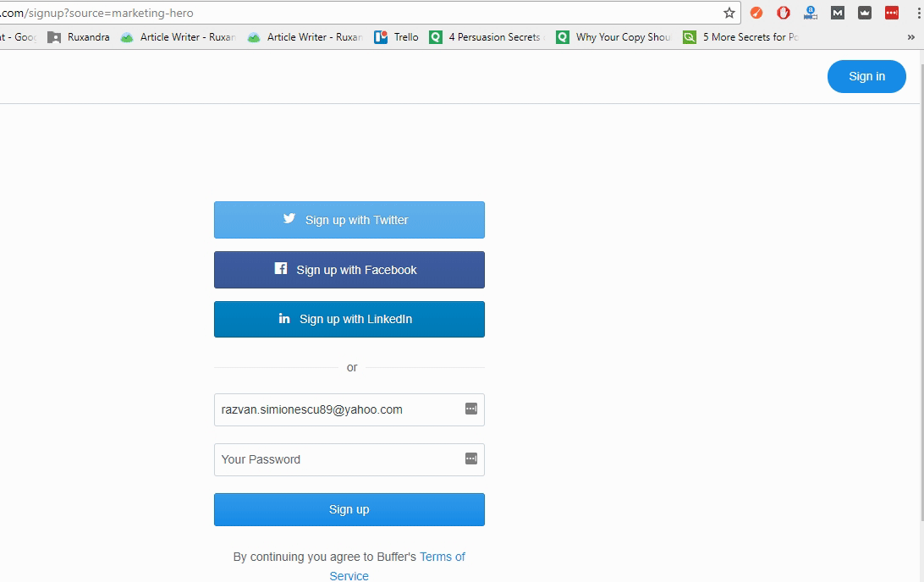Show hidden bookmarks with double chevron

(x=911, y=37)
